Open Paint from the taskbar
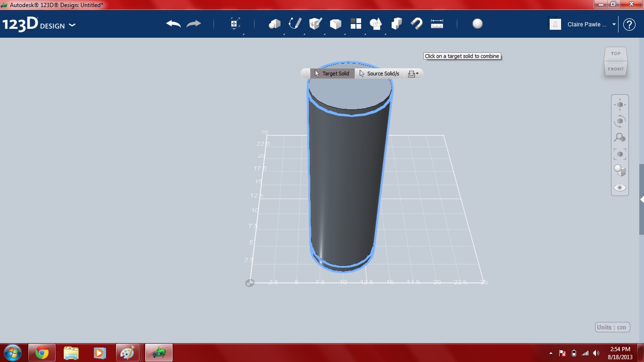 127,353
